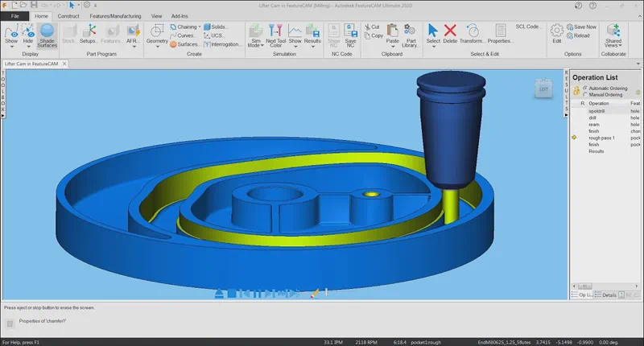Image resolution: width=644 pixels, height=346 pixels.
Task: Open the UCS tool
Action: coord(213,35)
